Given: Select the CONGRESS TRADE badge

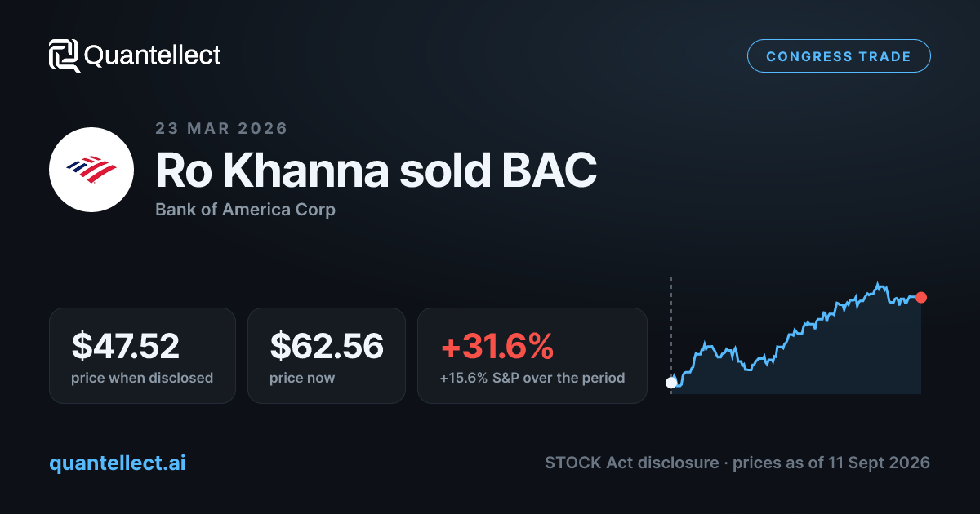Looking at the screenshot, I should pos(839,56).
